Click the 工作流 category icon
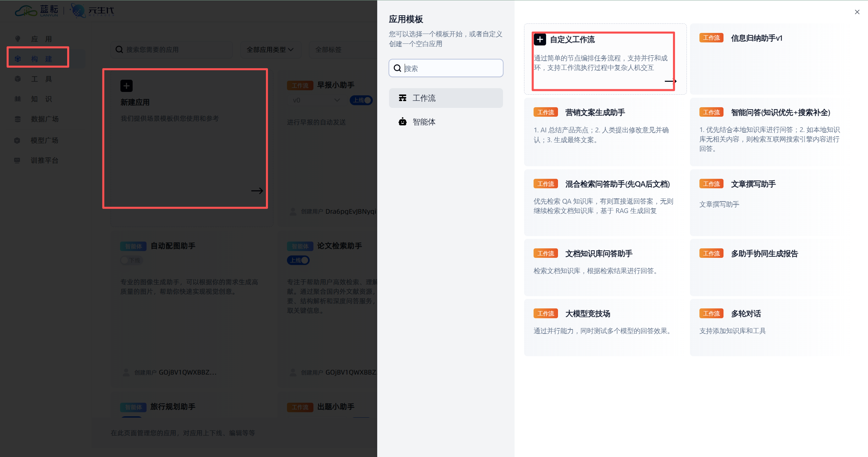 (x=403, y=98)
